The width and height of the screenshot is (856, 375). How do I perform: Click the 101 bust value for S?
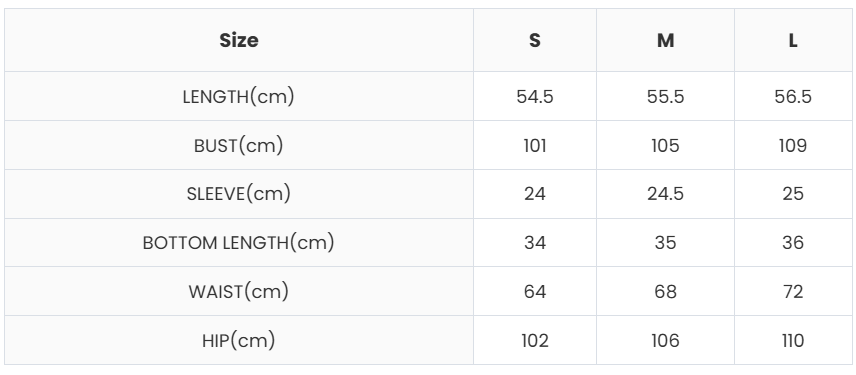(535, 146)
